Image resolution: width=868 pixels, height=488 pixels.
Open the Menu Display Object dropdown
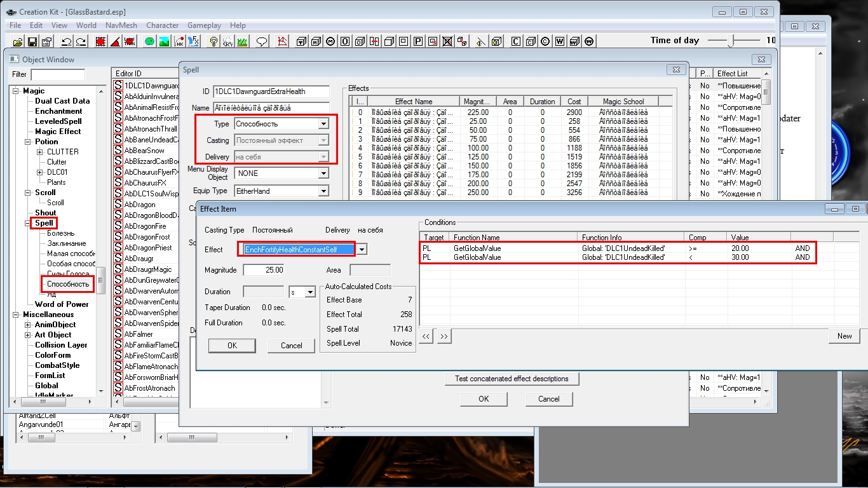[323, 173]
